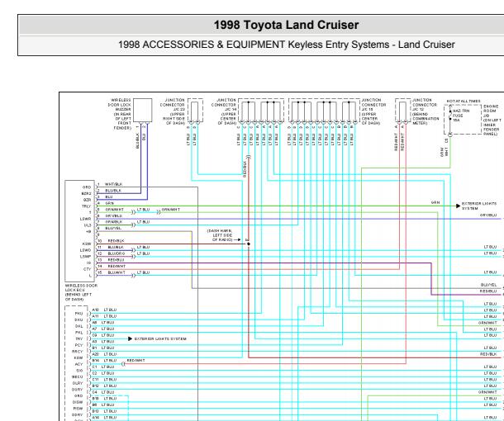Click the "Dash Harn, Left Side of Radio" note
Viewport: 504px width, 421px height.
point(220,235)
